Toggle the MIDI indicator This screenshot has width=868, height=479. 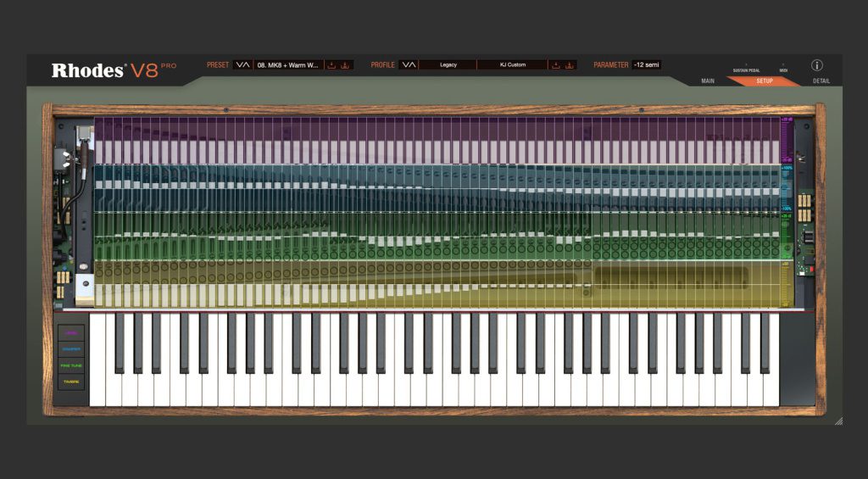pos(783,68)
